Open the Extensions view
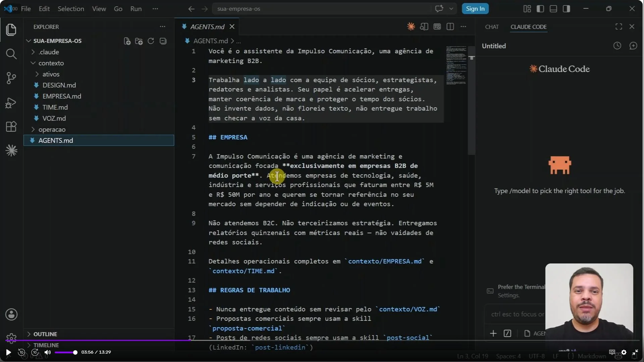The width and height of the screenshot is (644, 362). [11, 127]
